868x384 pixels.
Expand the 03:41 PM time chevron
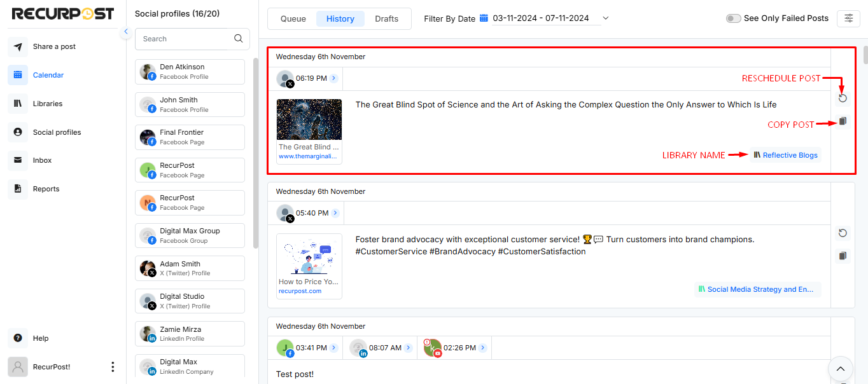(x=333, y=348)
